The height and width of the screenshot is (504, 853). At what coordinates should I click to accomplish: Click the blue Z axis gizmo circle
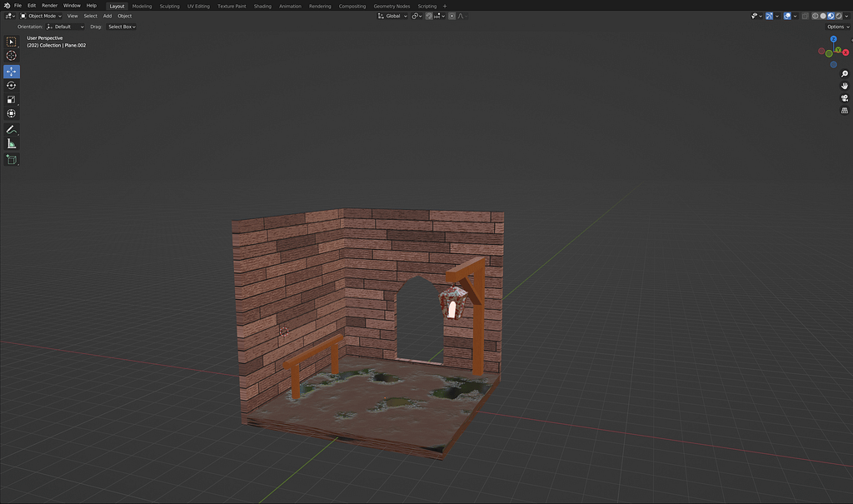(833, 39)
